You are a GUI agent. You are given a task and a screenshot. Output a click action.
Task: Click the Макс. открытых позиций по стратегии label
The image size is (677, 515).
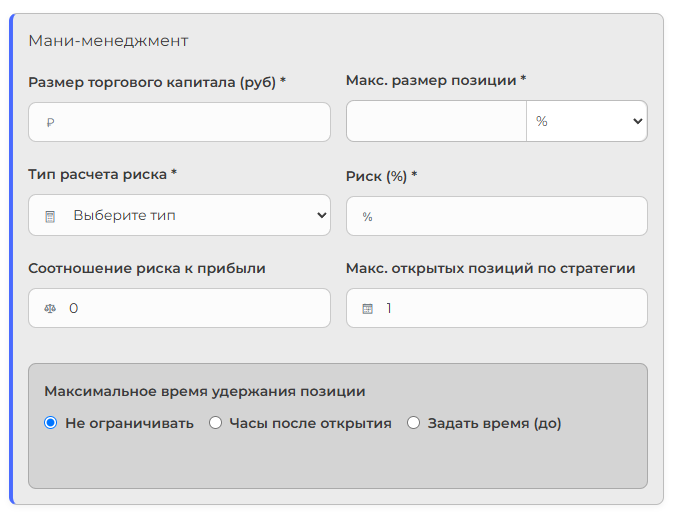pyautogui.click(x=490, y=269)
